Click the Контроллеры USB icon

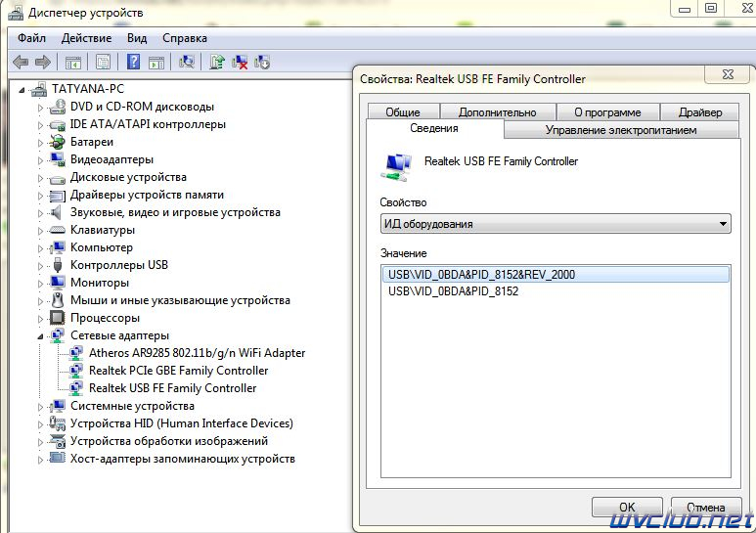coord(58,265)
